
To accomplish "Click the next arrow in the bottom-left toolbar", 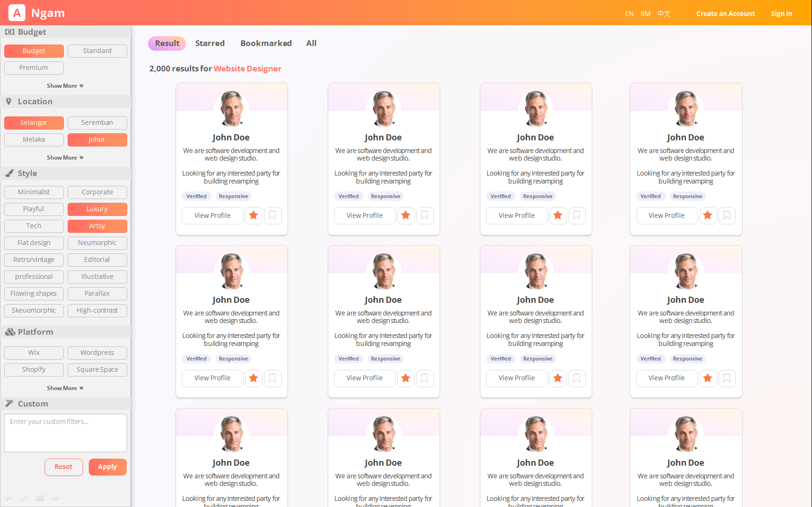I will tap(55, 498).
